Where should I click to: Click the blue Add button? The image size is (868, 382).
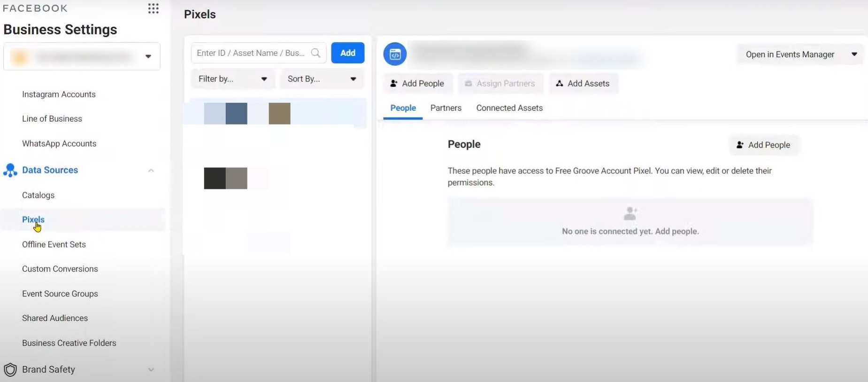348,53
